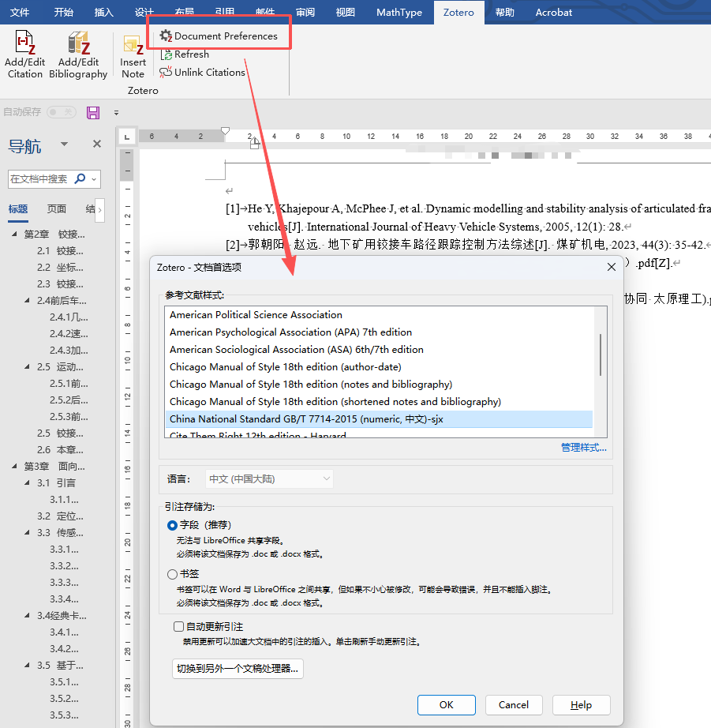Close the Zotero 文档首选项 dialog
Image resolution: width=711 pixels, height=728 pixels.
[x=612, y=267]
